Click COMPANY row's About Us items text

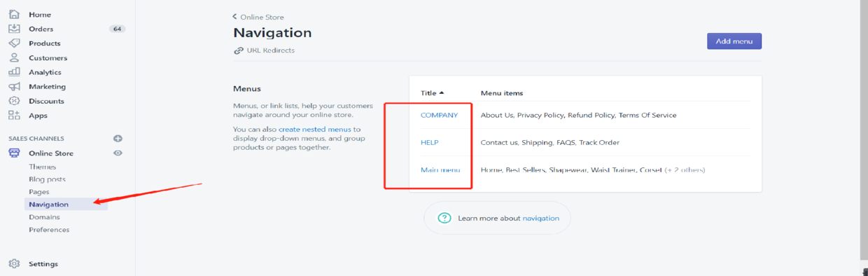(x=578, y=115)
